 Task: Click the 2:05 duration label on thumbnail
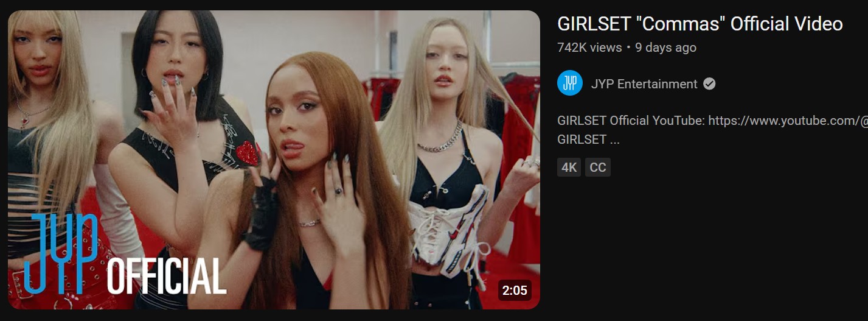515,291
